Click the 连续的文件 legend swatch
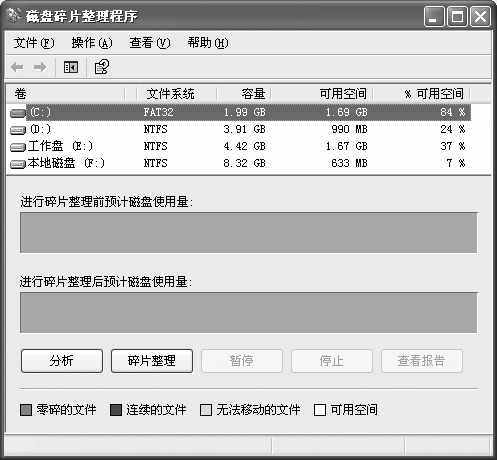Screen dimensions: 497x460 pos(116,410)
